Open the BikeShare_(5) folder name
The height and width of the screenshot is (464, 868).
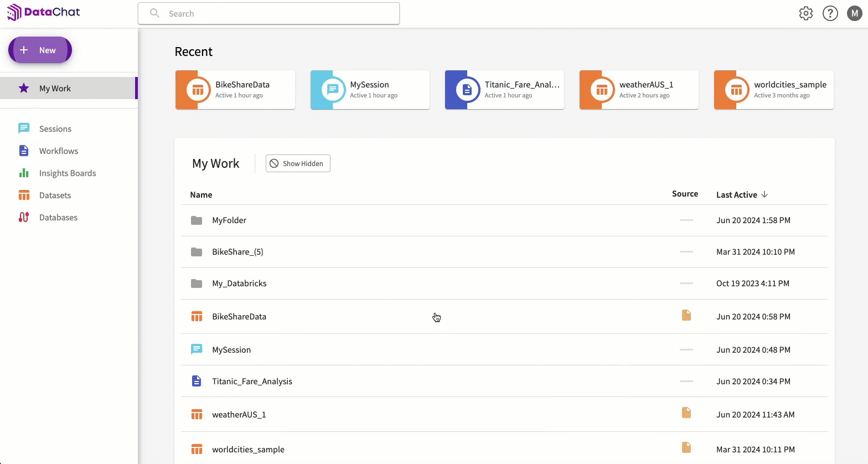(x=237, y=252)
